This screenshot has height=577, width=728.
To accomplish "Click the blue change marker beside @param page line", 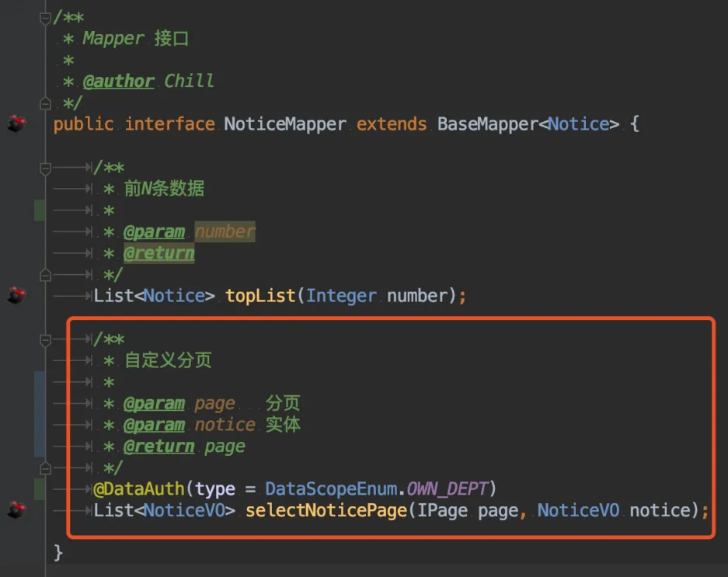I will [x=40, y=403].
